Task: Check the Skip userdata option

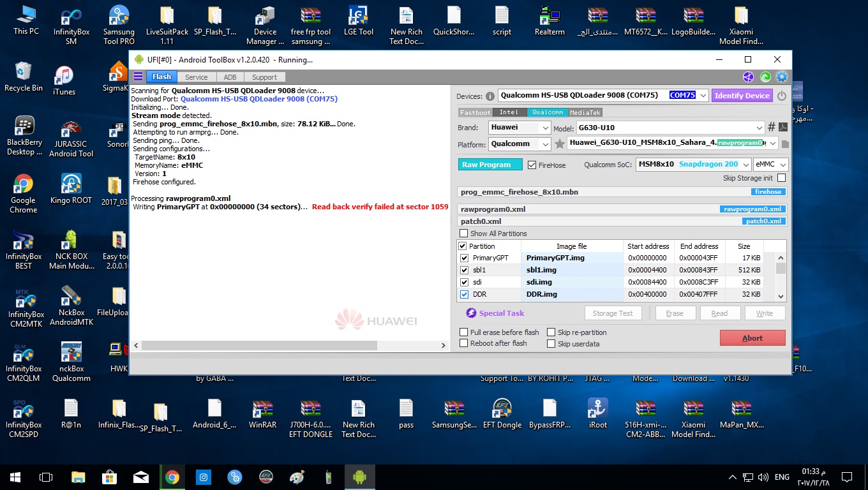Action: point(551,344)
